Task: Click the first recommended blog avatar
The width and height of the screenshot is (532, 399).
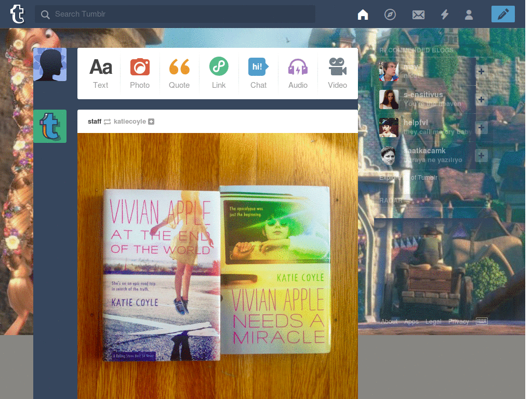Action: 389,71
